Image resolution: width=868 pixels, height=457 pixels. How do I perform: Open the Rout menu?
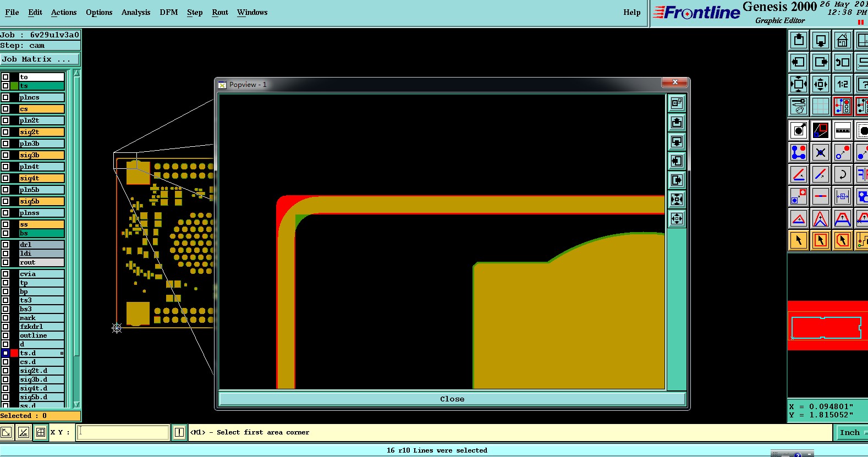coord(220,12)
